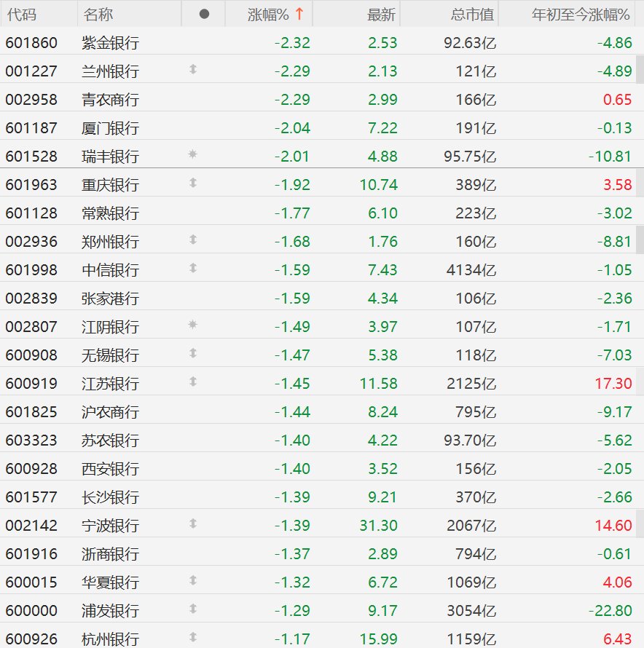644x648 pixels.
Task: Select the 中信银行 name cell
Action: coord(111,270)
